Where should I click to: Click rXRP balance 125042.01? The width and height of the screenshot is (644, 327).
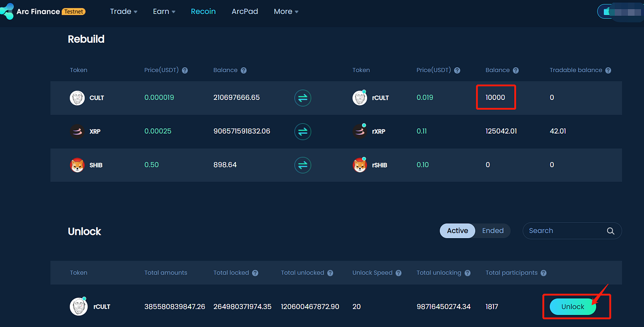[x=501, y=131]
